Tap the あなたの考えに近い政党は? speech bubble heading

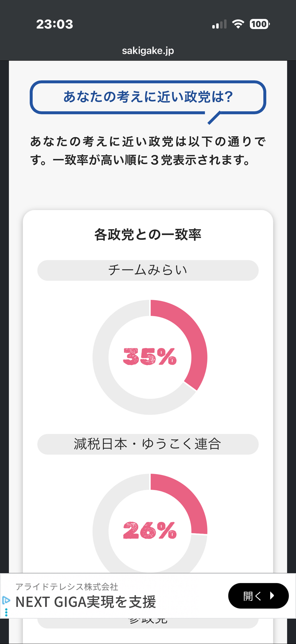148,97
